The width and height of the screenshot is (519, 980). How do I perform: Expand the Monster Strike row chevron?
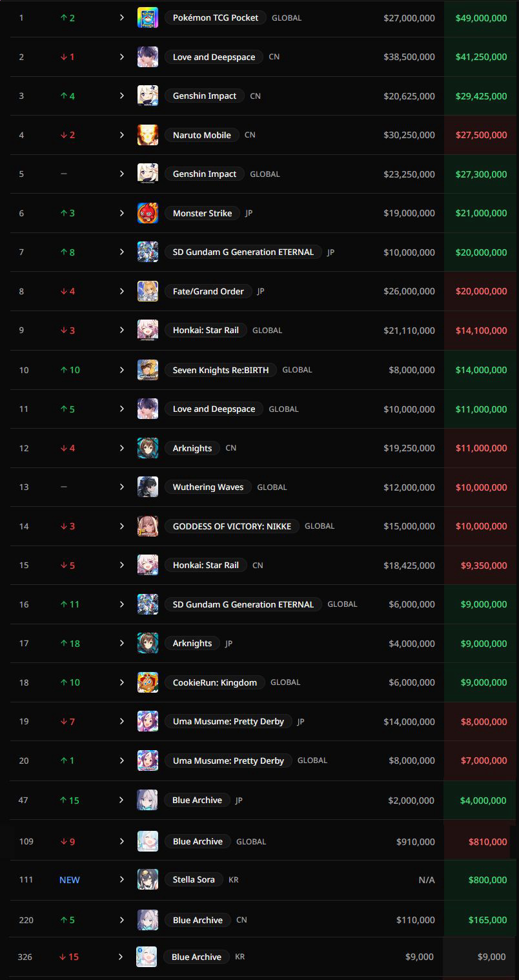121,213
